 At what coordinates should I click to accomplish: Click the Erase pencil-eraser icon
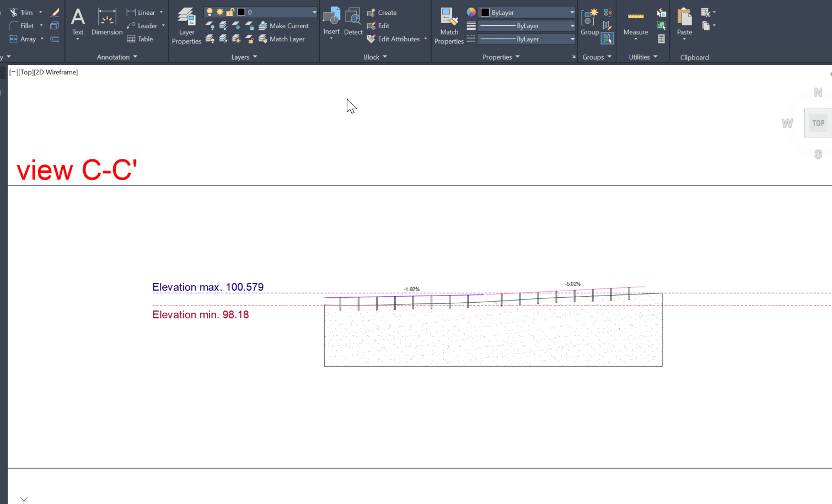pos(55,12)
